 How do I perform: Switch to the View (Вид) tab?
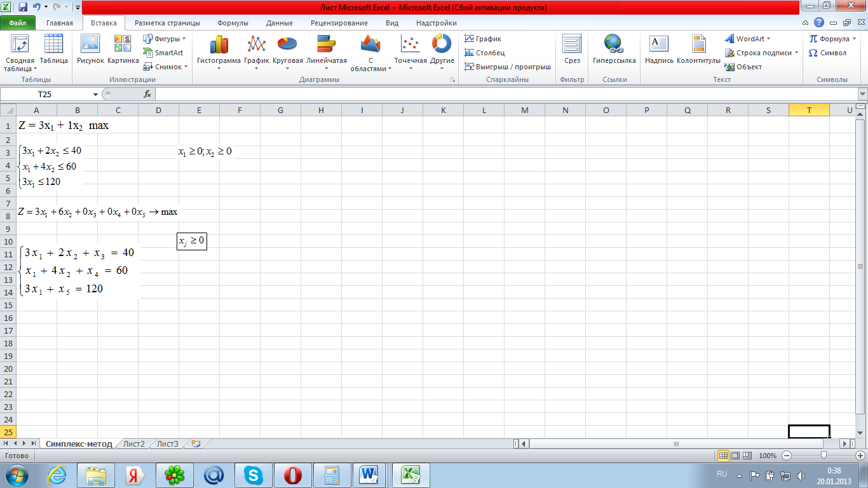tap(392, 23)
